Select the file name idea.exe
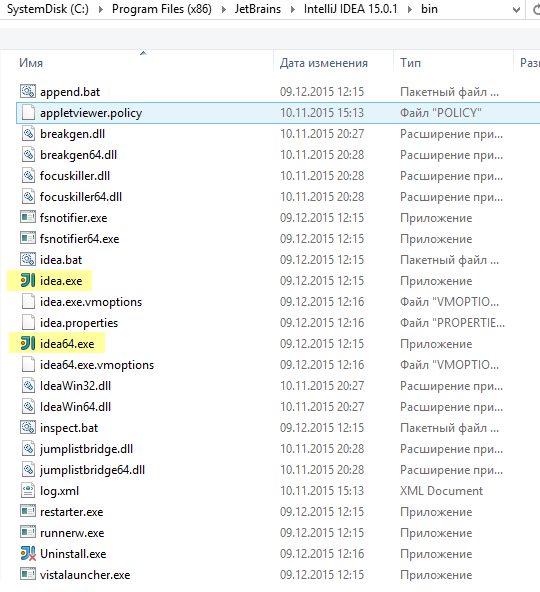 [61, 281]
